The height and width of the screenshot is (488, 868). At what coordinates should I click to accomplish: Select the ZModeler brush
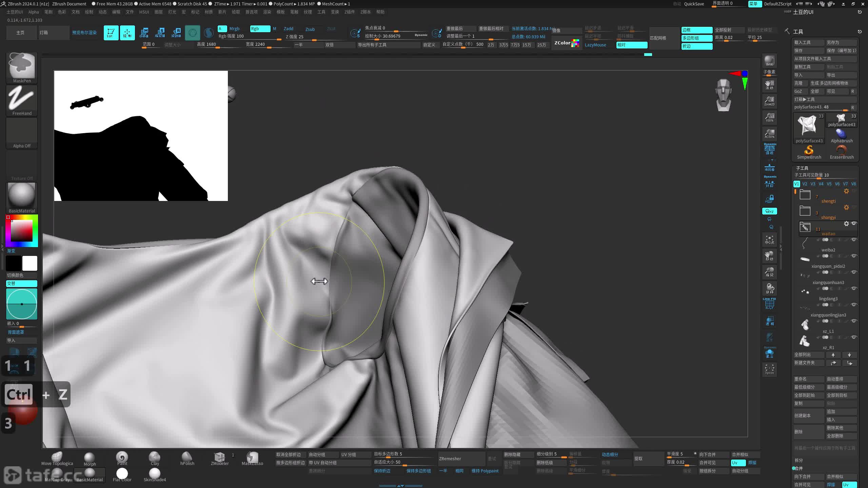click(x=220, y=459)
